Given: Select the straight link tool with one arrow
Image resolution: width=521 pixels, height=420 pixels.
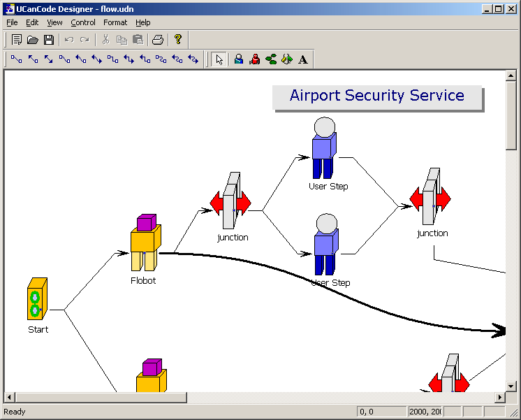Looking at the screenshot, I should 33,59.
